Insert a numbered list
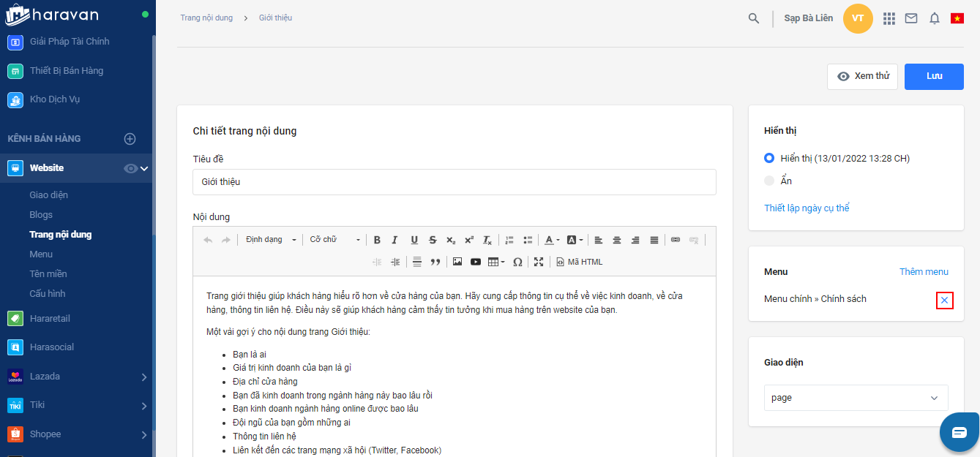 [x=509, y=240]
